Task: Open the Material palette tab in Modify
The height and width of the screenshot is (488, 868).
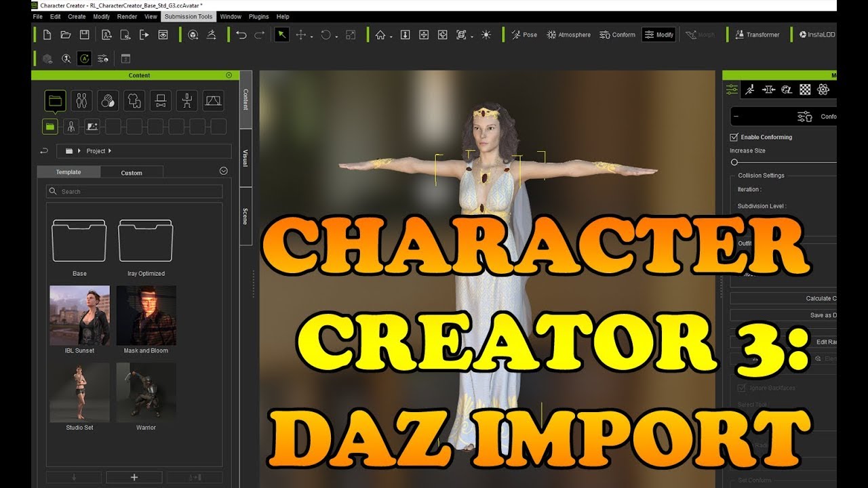Action: point(787,89)
